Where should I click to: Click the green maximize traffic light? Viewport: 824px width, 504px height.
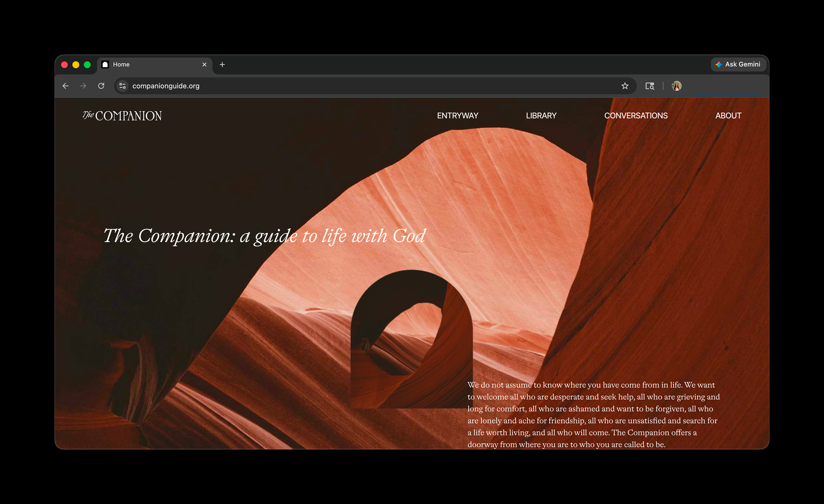[x=87, y=64]
